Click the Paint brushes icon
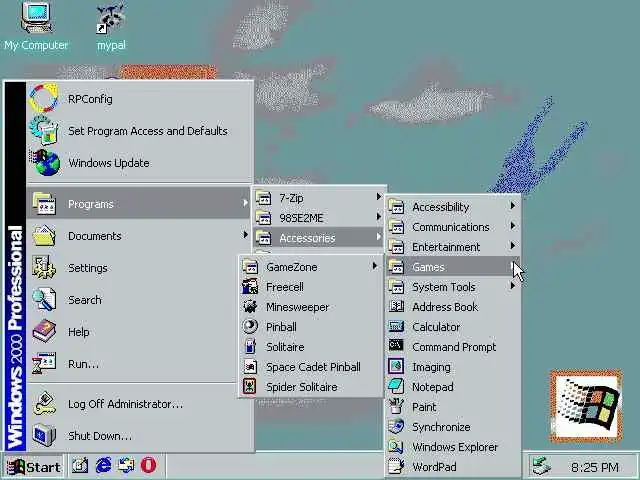 point(396,407)
